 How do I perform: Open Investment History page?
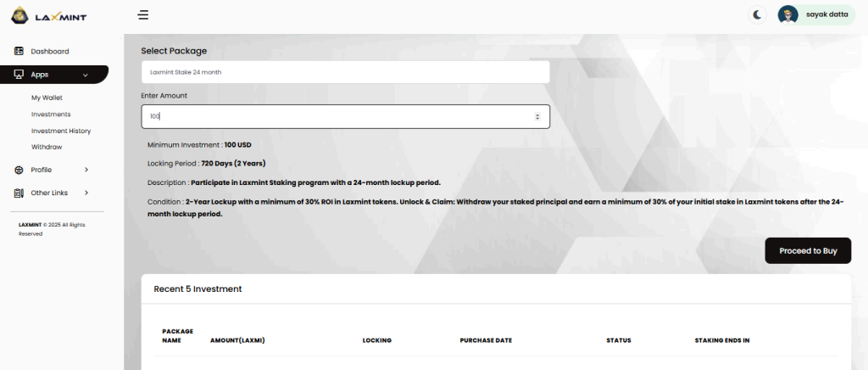click(x=61, y=131)
